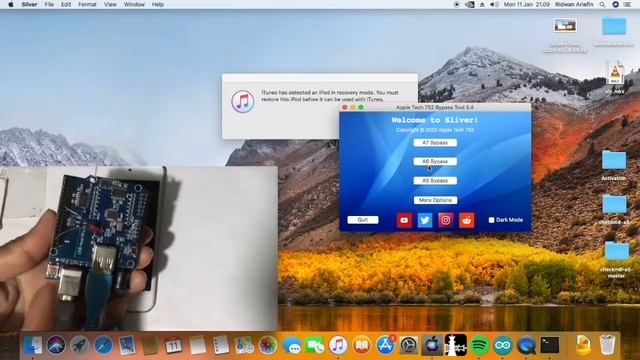Viewport: 640px width, 360px height.
Task: Click the eject icon in menu bar
Action: [x=482, y=4]
